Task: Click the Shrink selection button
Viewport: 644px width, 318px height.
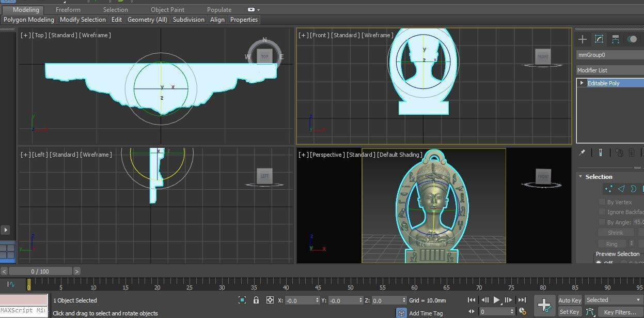Action: tap(616, 233)
